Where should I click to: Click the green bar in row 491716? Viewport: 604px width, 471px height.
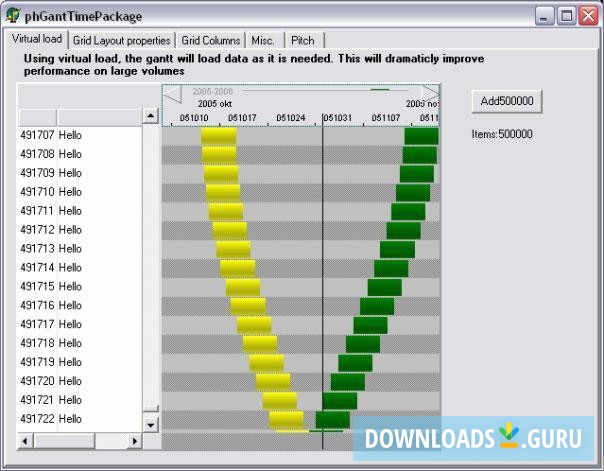click(x=377, y=306)
